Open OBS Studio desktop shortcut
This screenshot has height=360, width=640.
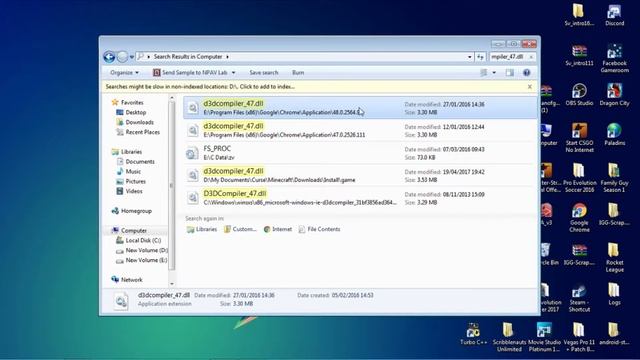click(579, 95)
